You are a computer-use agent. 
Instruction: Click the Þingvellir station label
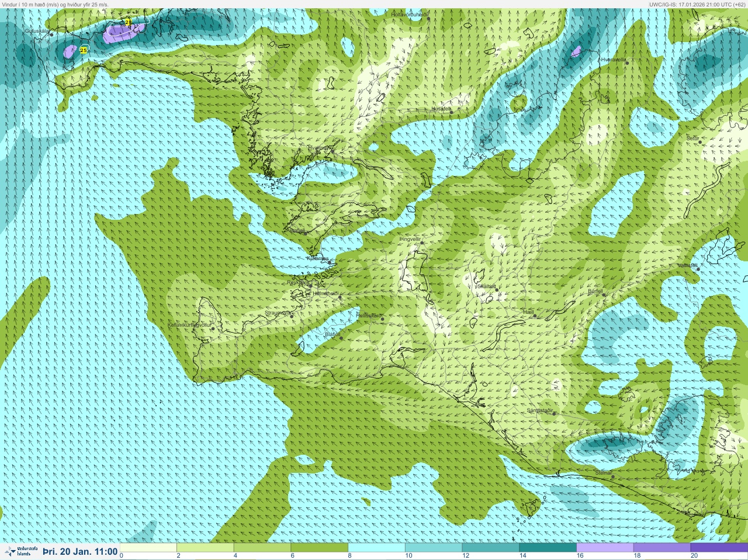pyautogui.click(x=410, y=239)
